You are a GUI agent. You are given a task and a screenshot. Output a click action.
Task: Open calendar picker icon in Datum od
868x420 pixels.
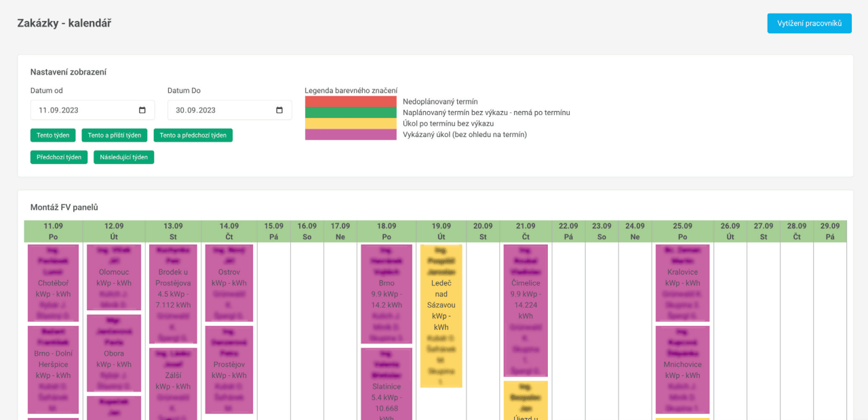(x=142, y=110)
